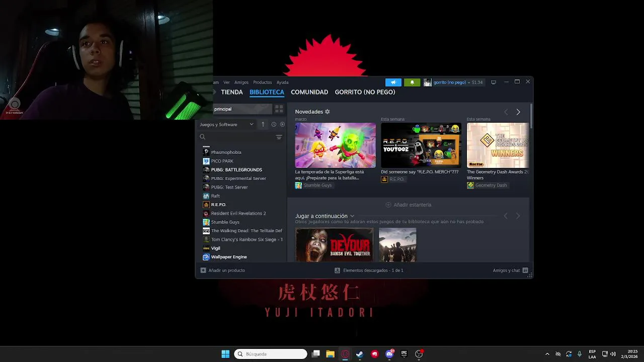This screenshot has height=362, width=644.
Task: Open Opera GX browser from taskbar
Action: (345, 354)
